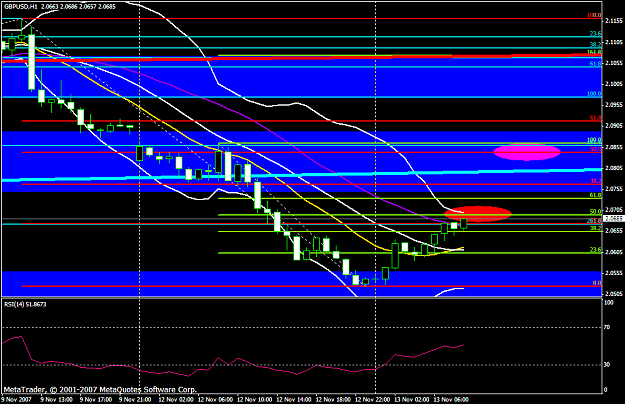Click the 2.0605 price axis label
The image size is (625, 404).
coord(614,252)
